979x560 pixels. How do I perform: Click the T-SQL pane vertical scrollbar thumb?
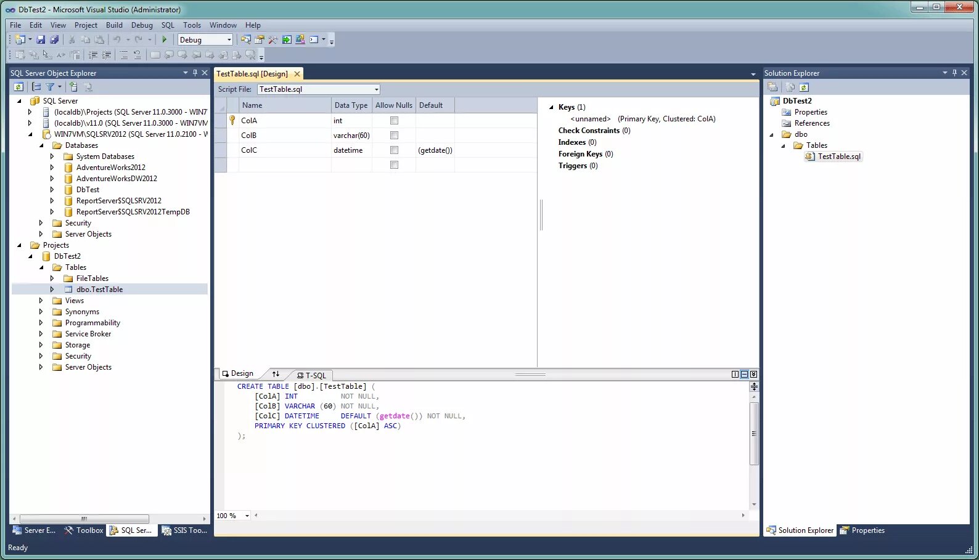click(753, 434)
